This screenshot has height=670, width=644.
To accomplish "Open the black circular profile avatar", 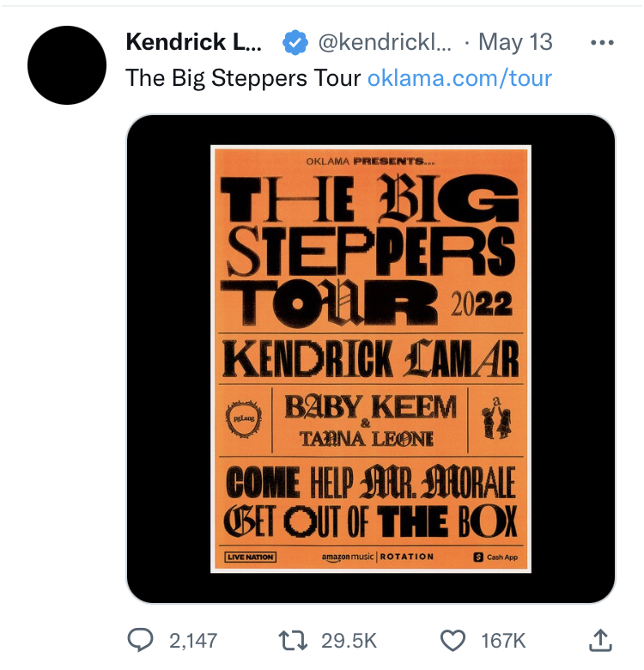I will click(x=67, y=65).
